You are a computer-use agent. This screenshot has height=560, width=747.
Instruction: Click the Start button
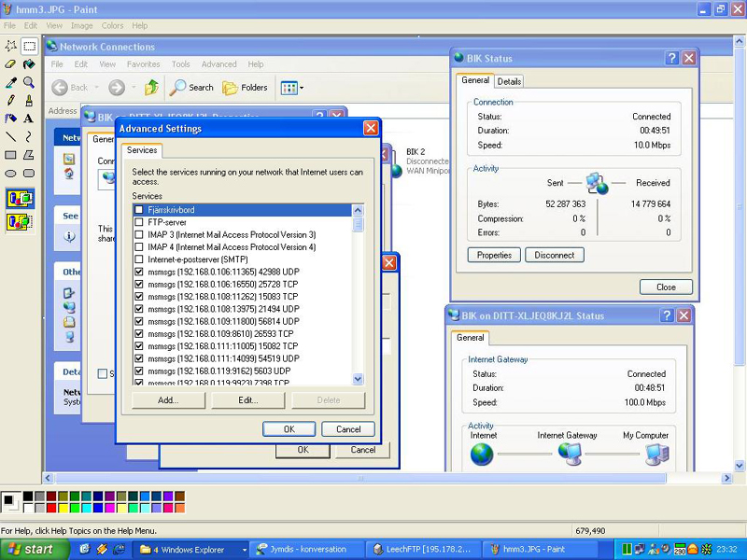[35, 550]
